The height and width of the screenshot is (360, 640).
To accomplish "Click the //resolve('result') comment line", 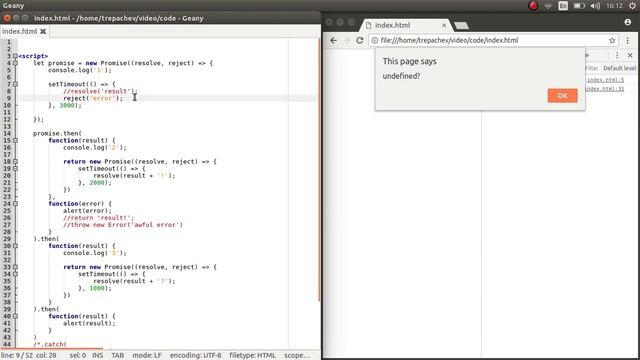I will (x=100, y=91).
